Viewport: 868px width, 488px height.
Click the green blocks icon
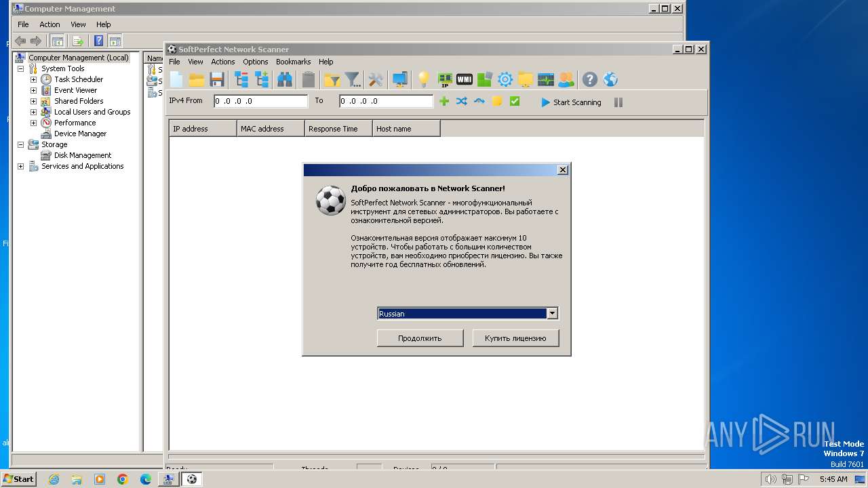tap(484, 80)
